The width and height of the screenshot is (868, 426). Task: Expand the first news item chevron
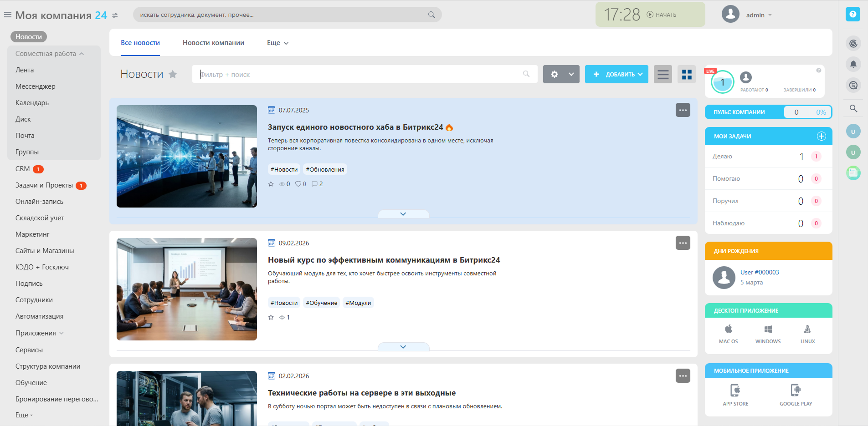click(x=403, y=214)
